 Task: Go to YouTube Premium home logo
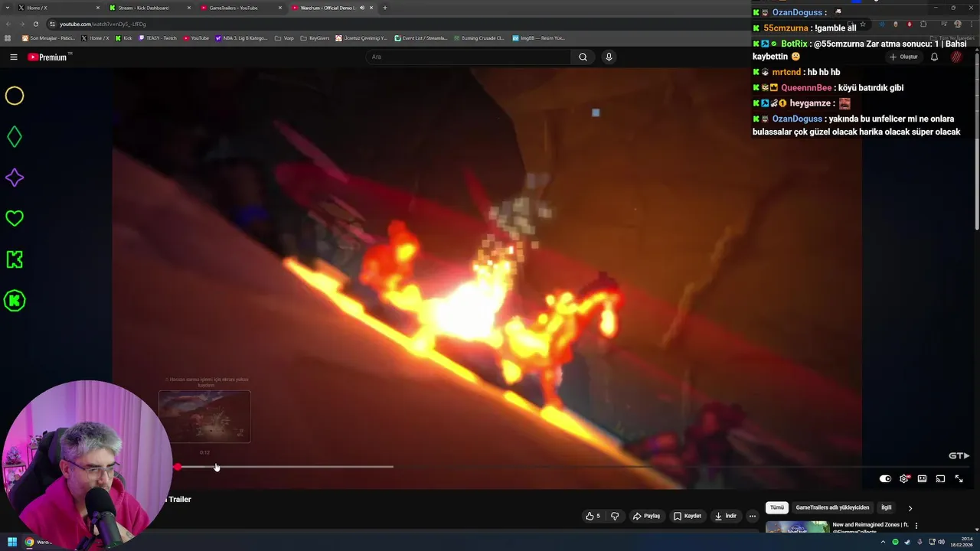(x=49, y=57)
